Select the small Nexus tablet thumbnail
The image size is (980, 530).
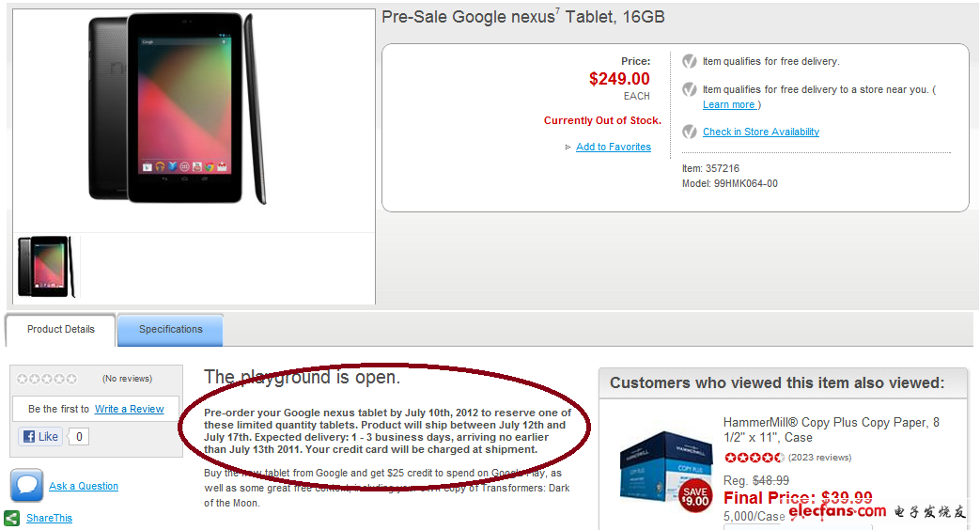coord(45,267)
